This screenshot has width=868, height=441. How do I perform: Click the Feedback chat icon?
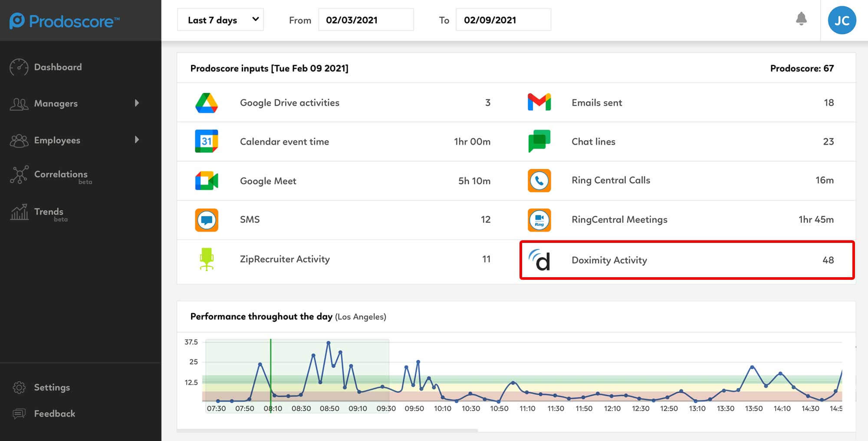pyautogui.click(x=19, y=414)
